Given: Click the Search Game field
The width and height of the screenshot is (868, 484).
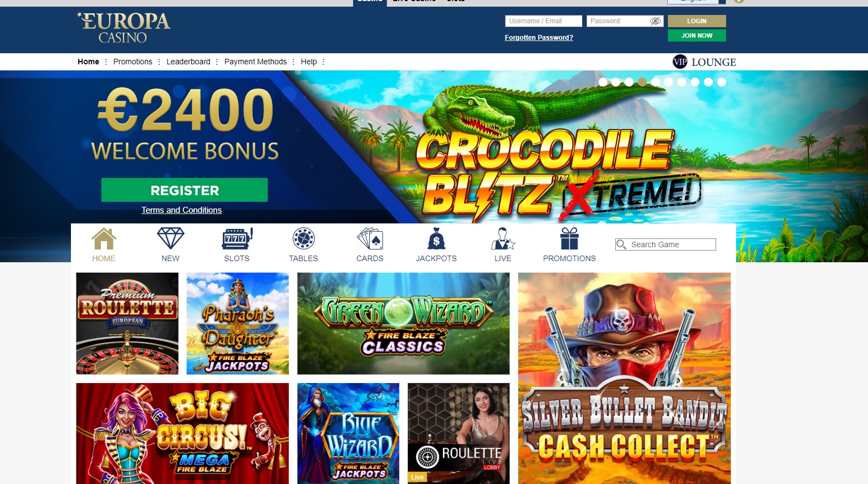Looking at the screenshot, I should [666, 244].
